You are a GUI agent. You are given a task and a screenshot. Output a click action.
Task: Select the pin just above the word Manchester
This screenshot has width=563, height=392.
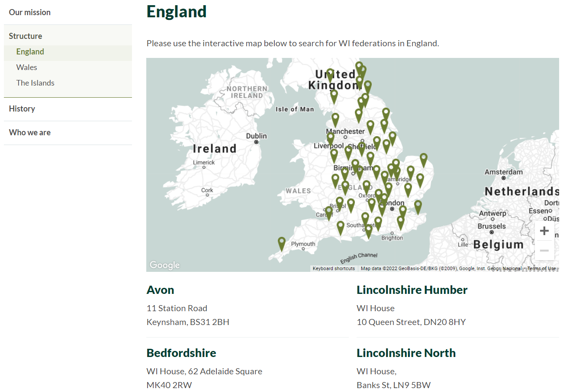click(335, 120)
